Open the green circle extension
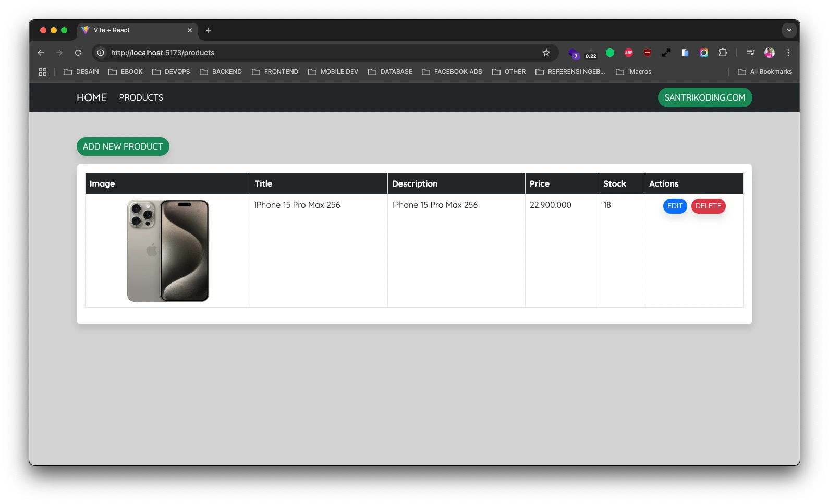 [x=610, y=53]
